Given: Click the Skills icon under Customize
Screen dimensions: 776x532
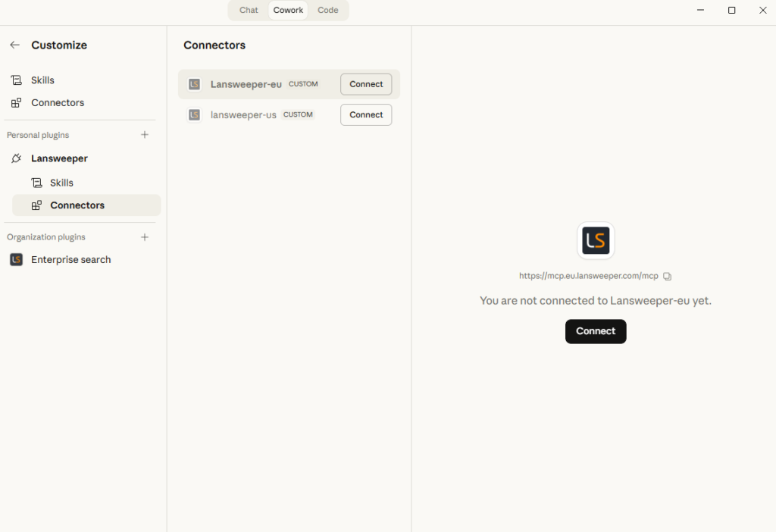Looking at the screenshot, I should [17, 80].
